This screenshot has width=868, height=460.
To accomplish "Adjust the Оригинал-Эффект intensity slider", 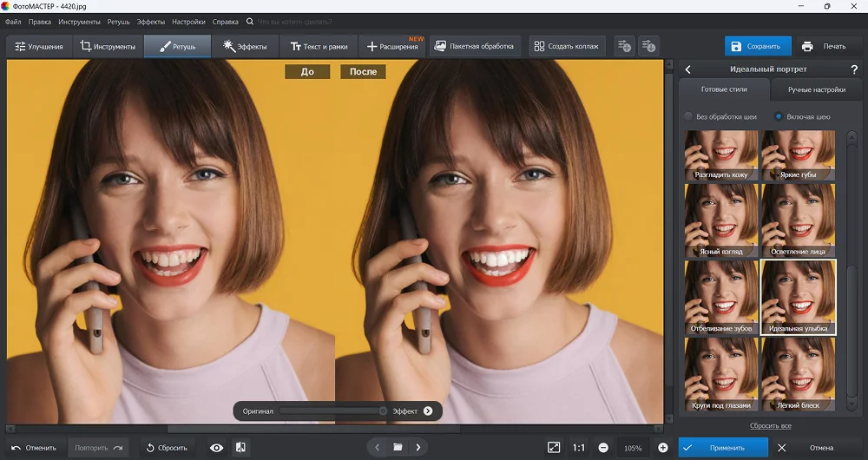I will pyautogui.click(x=332, y=411).
